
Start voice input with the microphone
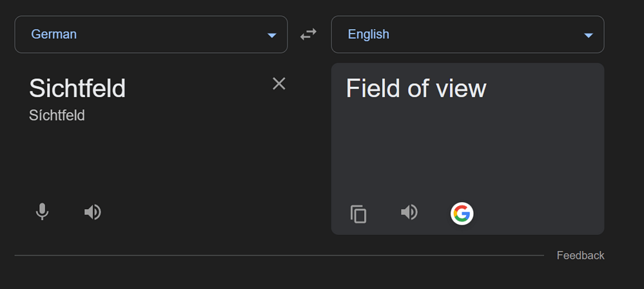42,212
